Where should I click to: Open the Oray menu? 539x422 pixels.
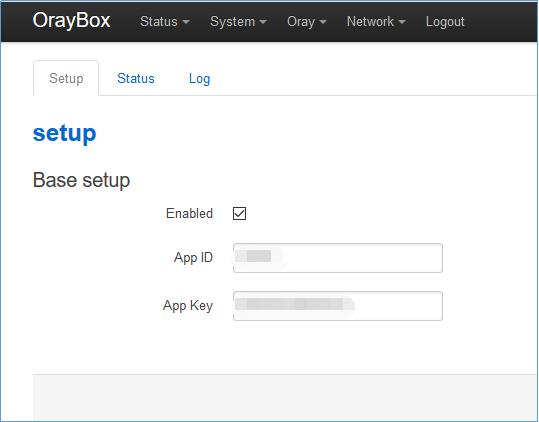pos(307,22)
